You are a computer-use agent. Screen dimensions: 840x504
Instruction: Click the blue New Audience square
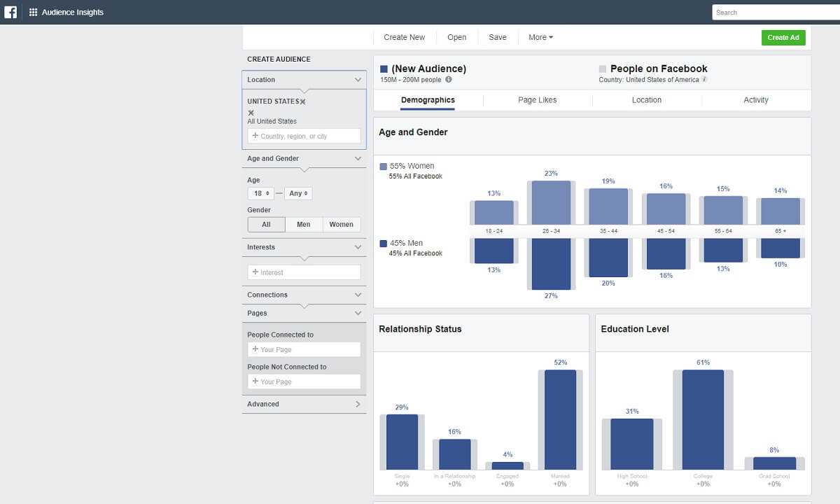[384, 69]
